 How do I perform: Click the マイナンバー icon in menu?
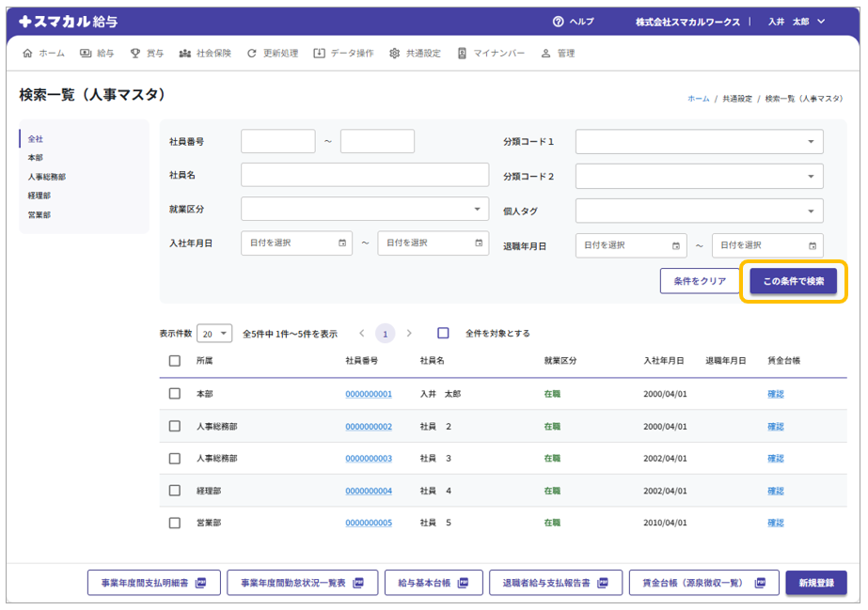[462, 54]
